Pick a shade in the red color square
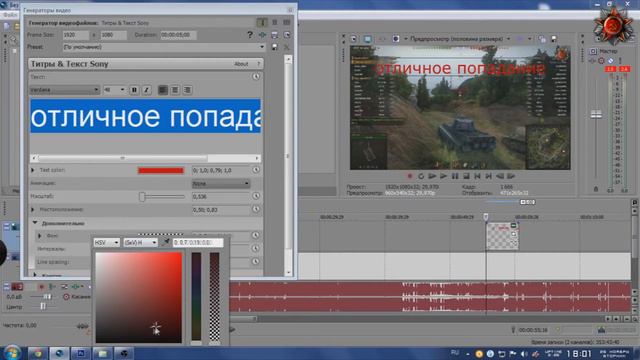 [x=139, y=298]
